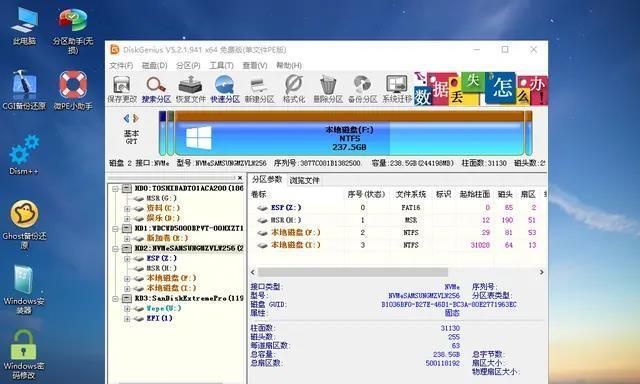Switch to the 分区参数 tab

(267, 180)
